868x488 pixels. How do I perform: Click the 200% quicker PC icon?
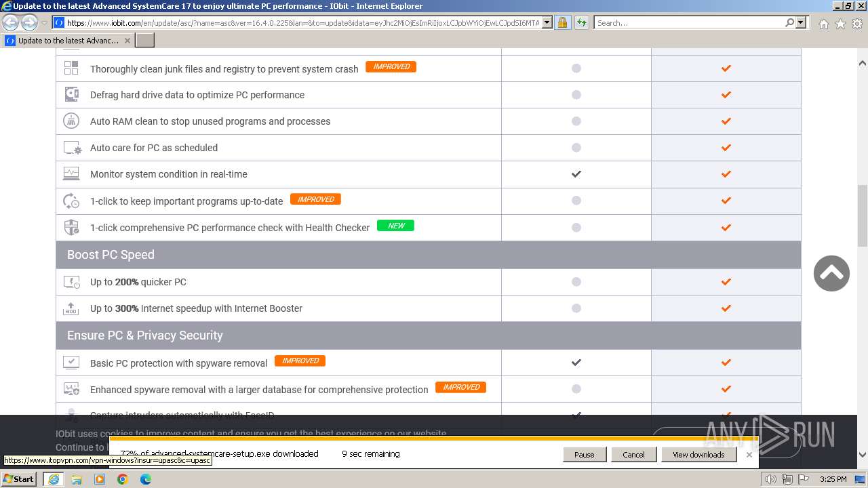pyautogui.click(x=71, y=282)
